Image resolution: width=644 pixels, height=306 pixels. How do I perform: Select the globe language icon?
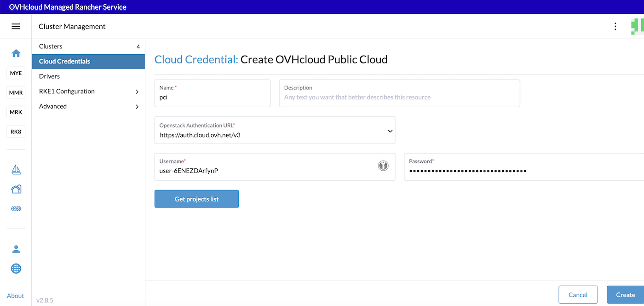point(16,268)
